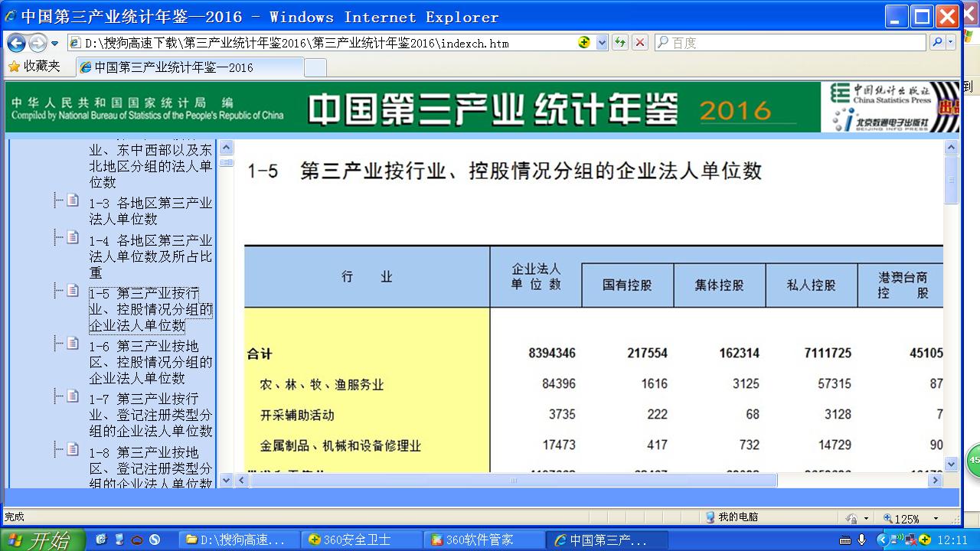Click the show desktop quick launch icon

(119, 540)
